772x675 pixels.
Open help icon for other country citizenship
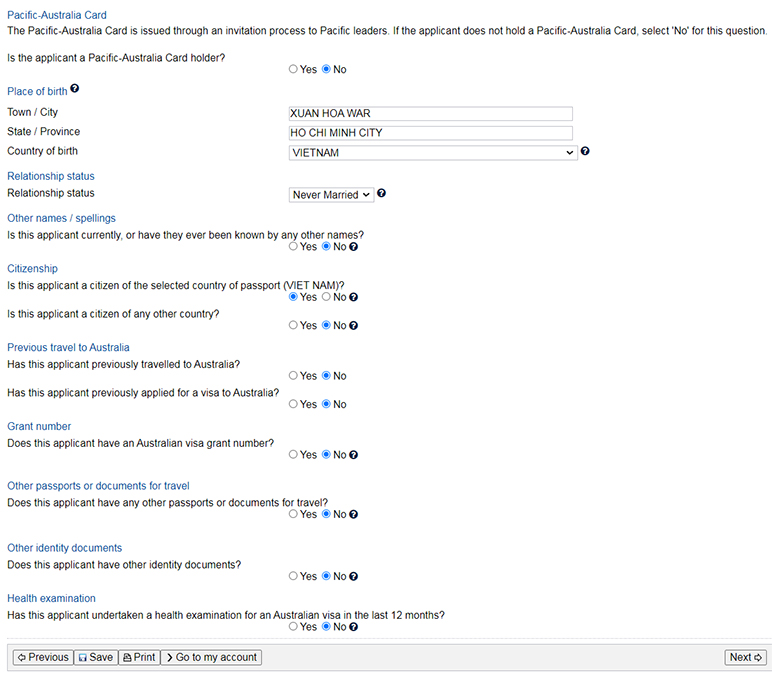click(354, 326)
